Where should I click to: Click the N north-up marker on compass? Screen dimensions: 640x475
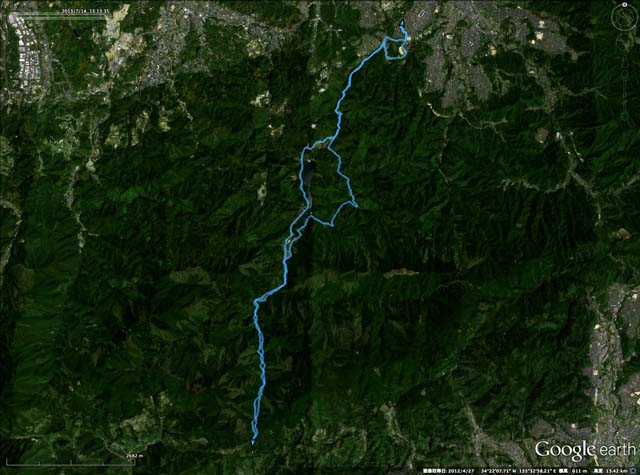click(624, 5)
